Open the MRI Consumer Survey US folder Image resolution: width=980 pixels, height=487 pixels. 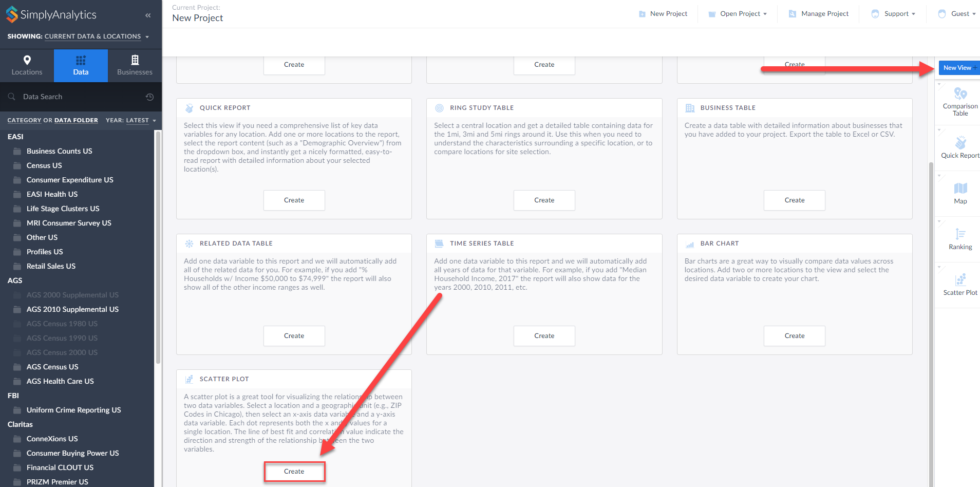pos(69,223)
